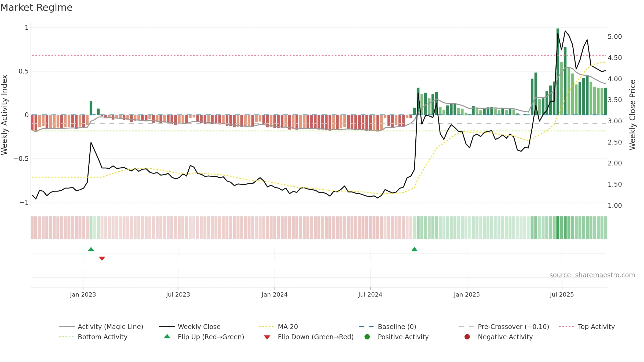The height and width of the screenshot is (362, 644).
Task: Click the Jan 2024 axis label
Action: coord(275,294)
